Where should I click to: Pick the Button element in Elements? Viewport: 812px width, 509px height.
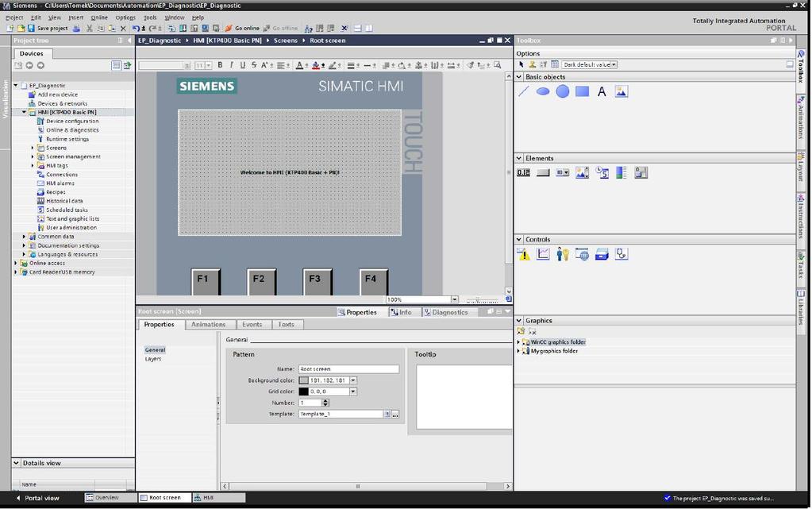pyautogui.click(x=543, y=172)
